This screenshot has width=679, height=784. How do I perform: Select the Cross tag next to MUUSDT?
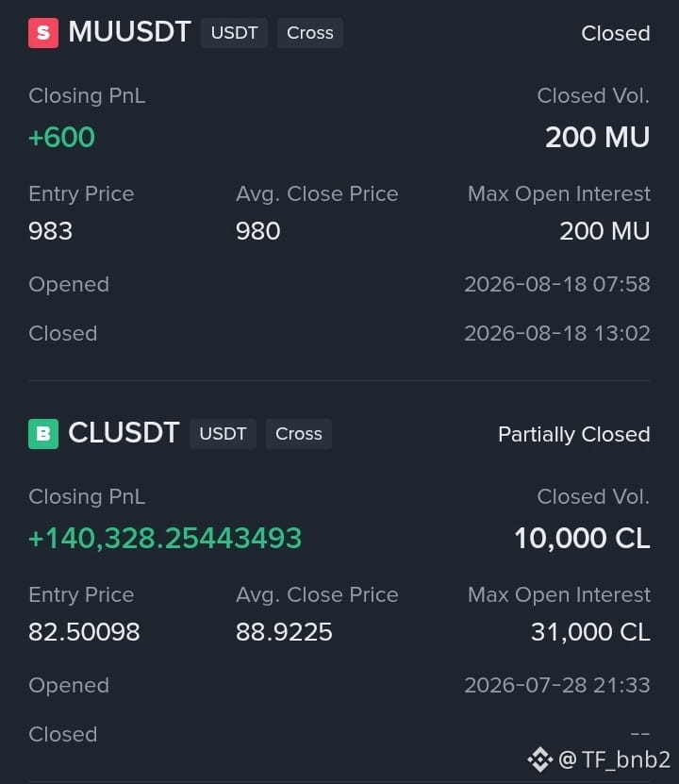pos(309,33)
